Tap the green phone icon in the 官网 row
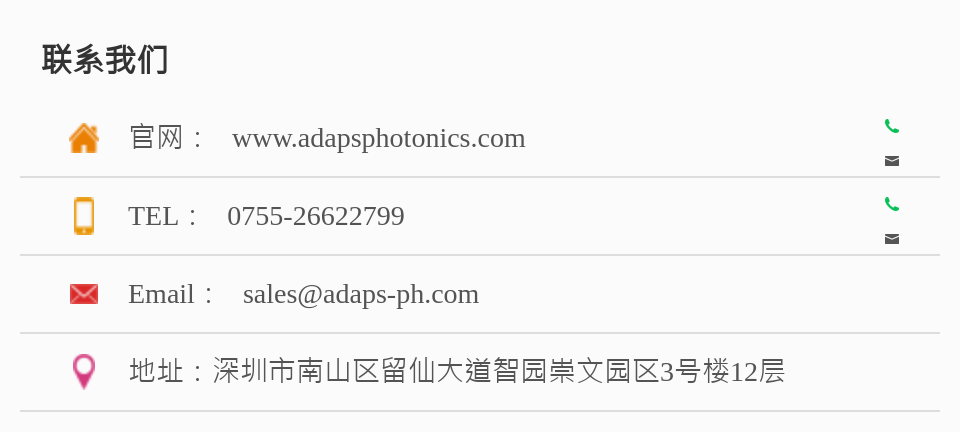 pos(892,127)
